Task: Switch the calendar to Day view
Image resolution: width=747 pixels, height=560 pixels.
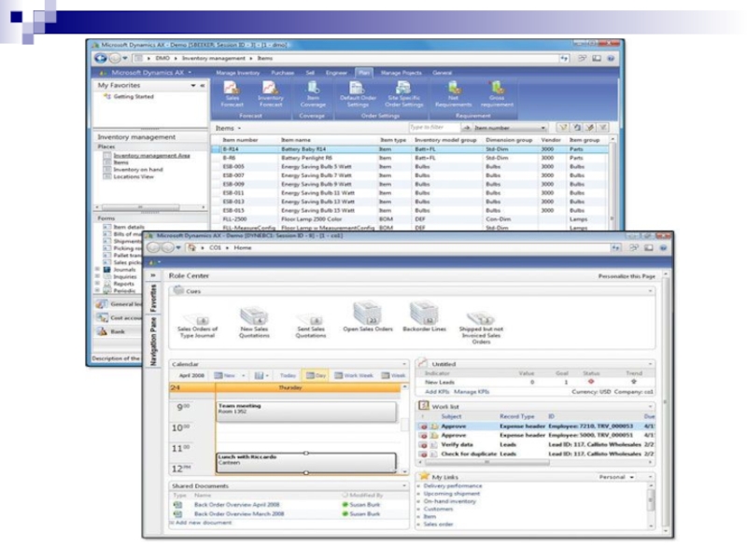Action: pyautogui.click(x=316, y=376)
